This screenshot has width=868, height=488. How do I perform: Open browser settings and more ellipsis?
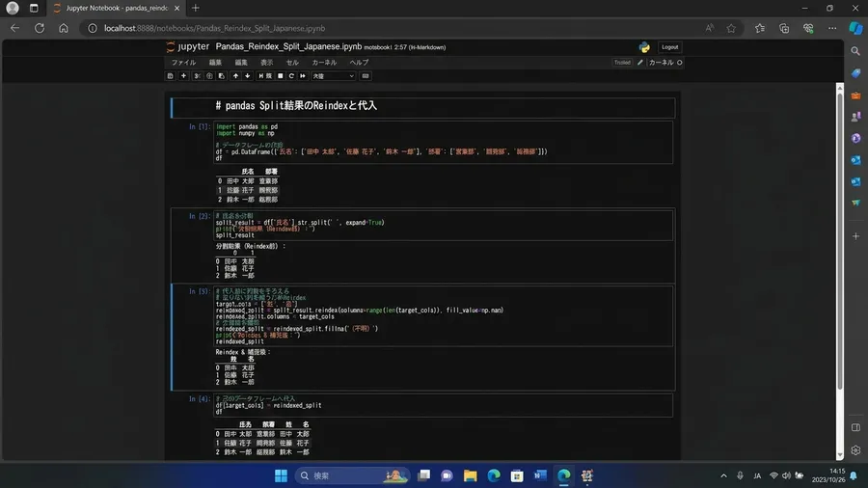832,28
